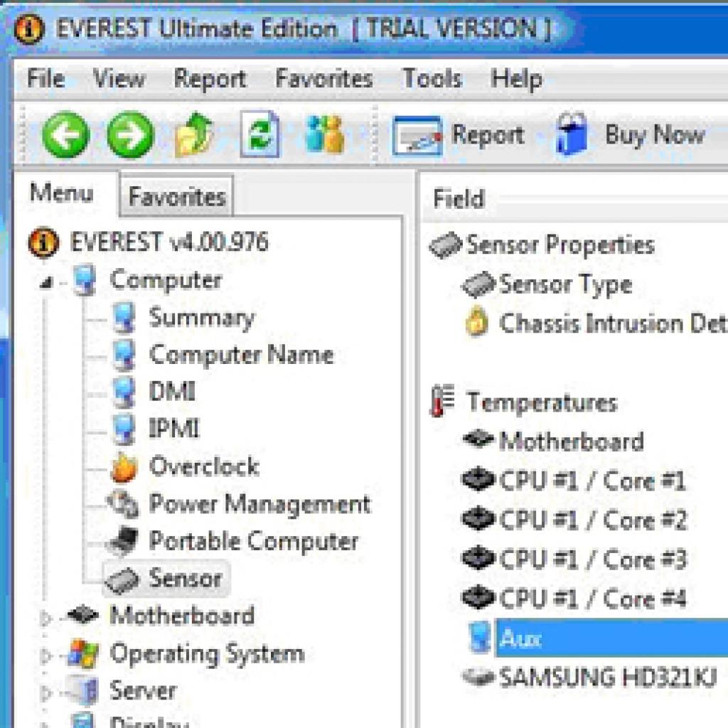The image size is (728, 728).
Task: Click the Buy Now shopping bag icon
Action: tap(572, 134)
